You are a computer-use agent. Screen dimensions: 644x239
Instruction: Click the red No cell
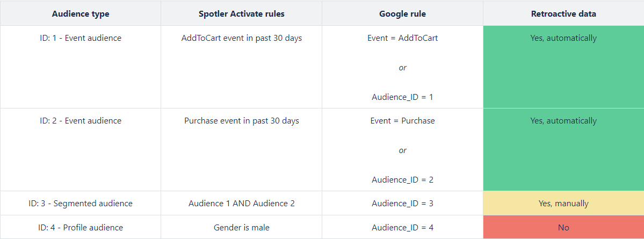click(563, 227)
